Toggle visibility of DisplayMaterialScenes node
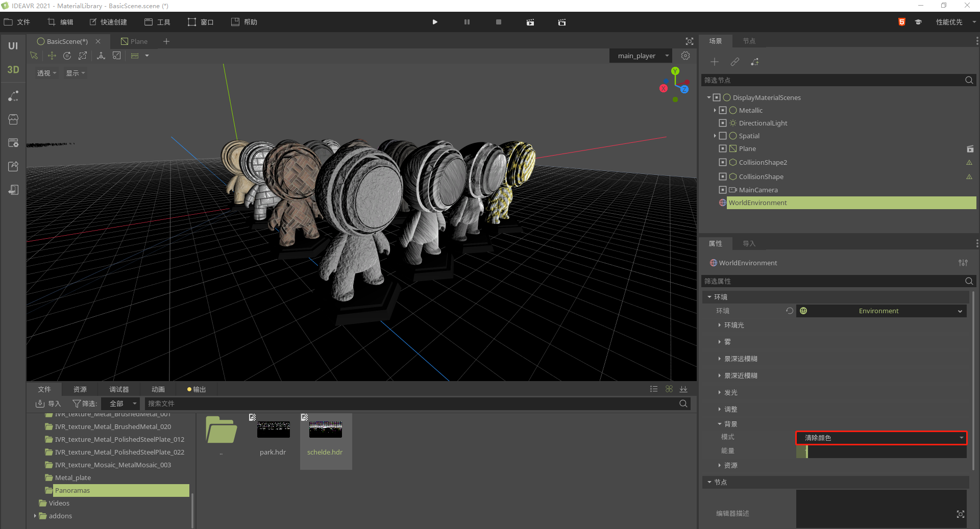Viewport: 980px width, 529px height. [717, 97]
